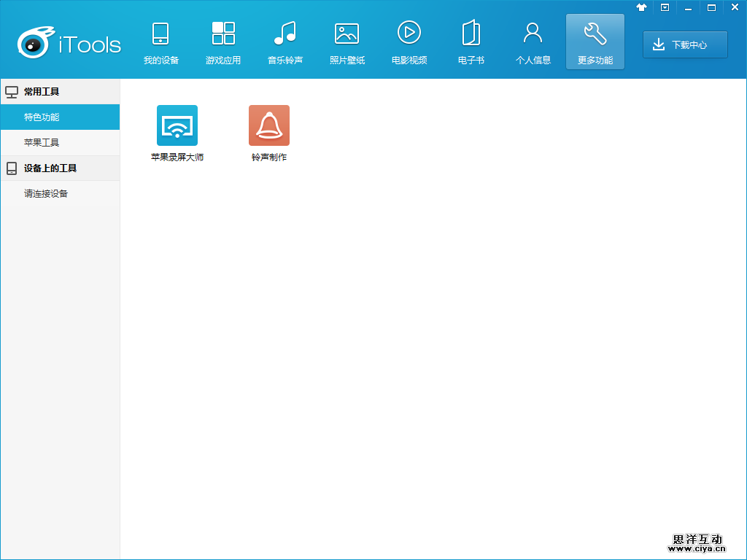The image size is (747, 560).
Task: Maximize the iTools window
Action: [711, 7]
